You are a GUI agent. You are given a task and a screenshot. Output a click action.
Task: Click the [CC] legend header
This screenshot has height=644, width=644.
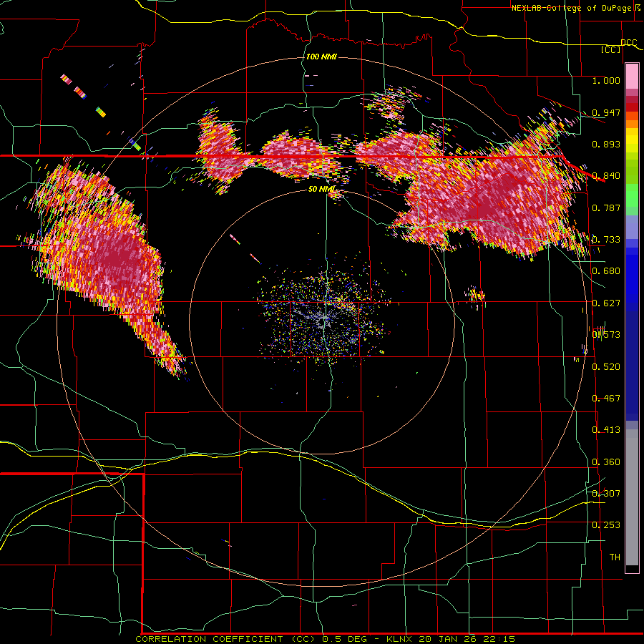tap(611, 49)
